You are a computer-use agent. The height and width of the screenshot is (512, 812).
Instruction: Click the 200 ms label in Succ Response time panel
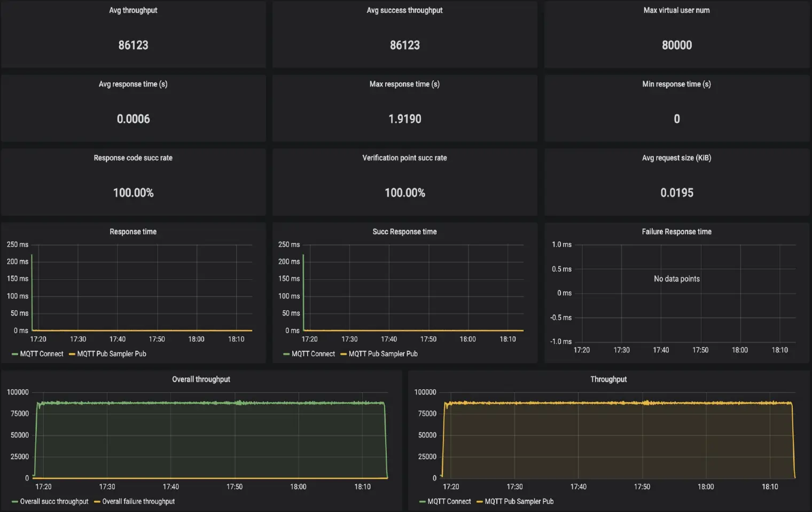(x=289, y=261)
